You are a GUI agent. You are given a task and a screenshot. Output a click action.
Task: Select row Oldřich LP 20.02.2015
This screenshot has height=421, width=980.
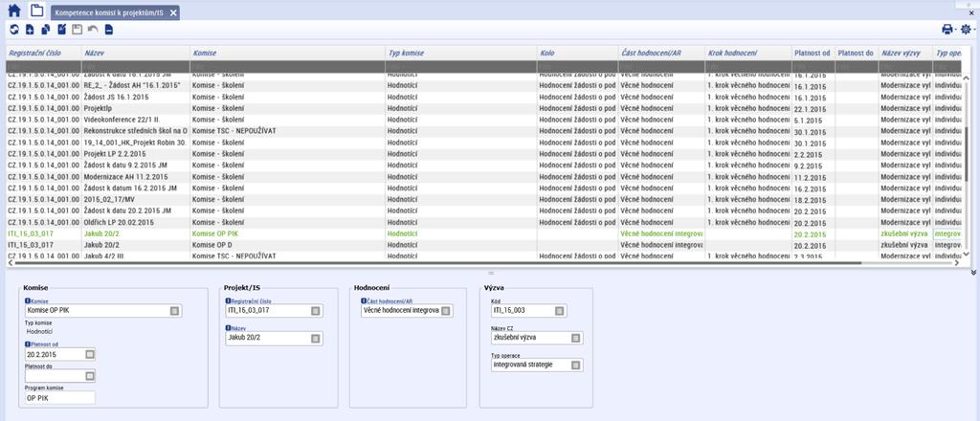coord(485,222)
